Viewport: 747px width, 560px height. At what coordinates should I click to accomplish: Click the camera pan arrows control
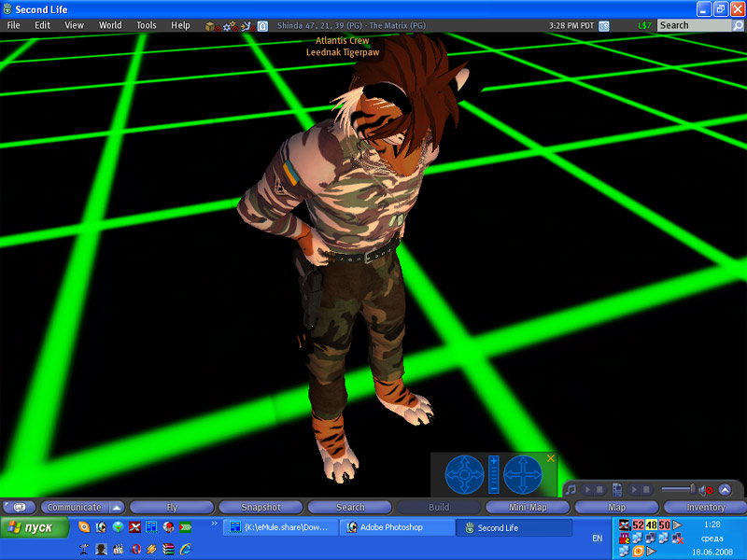click(523, 475)
